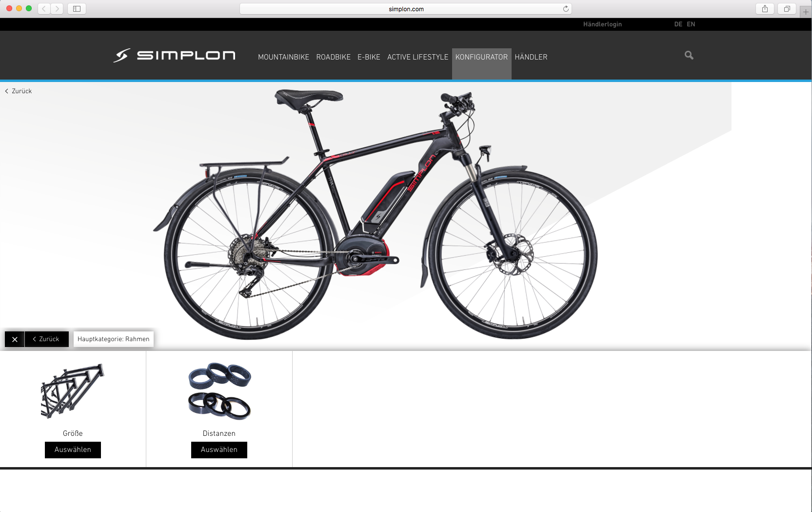Click the search magnifier icon
The width and height of the screenshot is (812, 512).
click(x=689, y=55)
